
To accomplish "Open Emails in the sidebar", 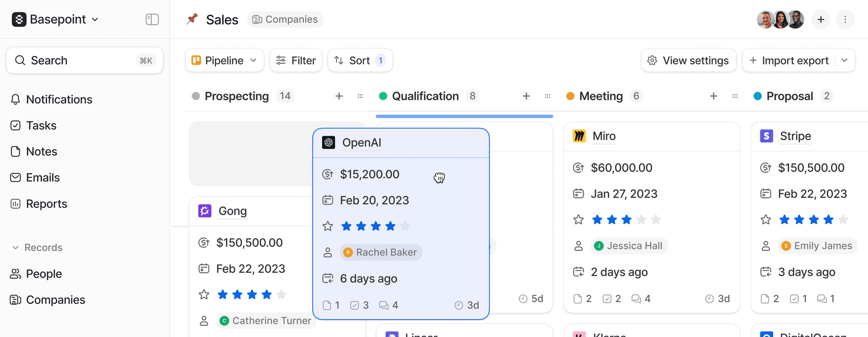I will 35,178.
